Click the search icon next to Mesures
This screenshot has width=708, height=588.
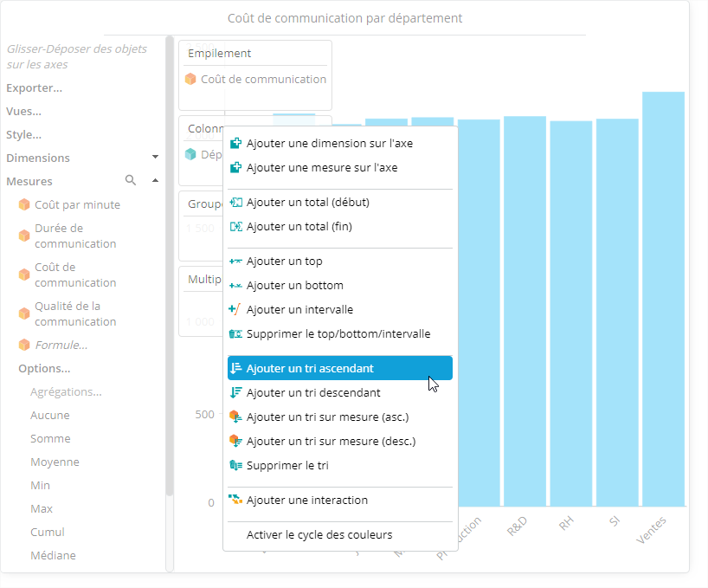coord(131,181)
